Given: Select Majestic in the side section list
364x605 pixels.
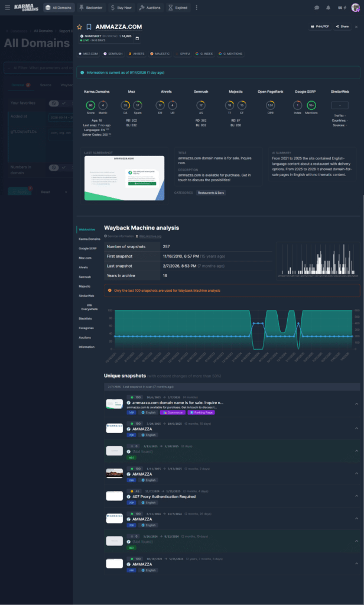Looking at the screenshot, I should pos(84,287).
